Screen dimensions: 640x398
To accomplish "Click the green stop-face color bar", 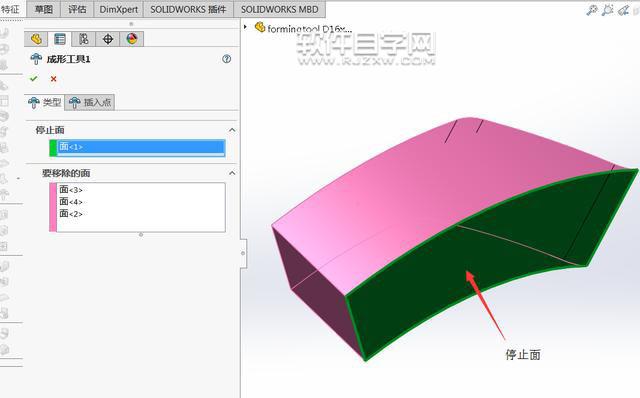I will (53, 148).
